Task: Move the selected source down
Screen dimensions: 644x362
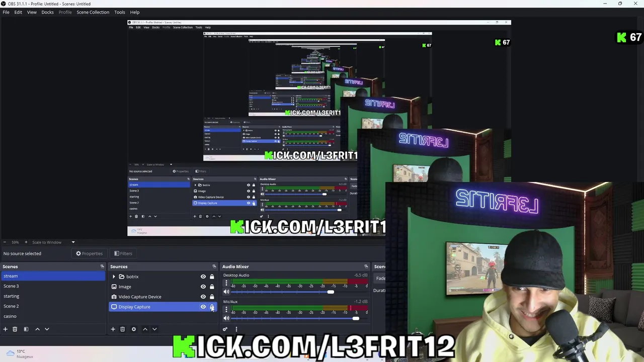Action: (154, 329)
